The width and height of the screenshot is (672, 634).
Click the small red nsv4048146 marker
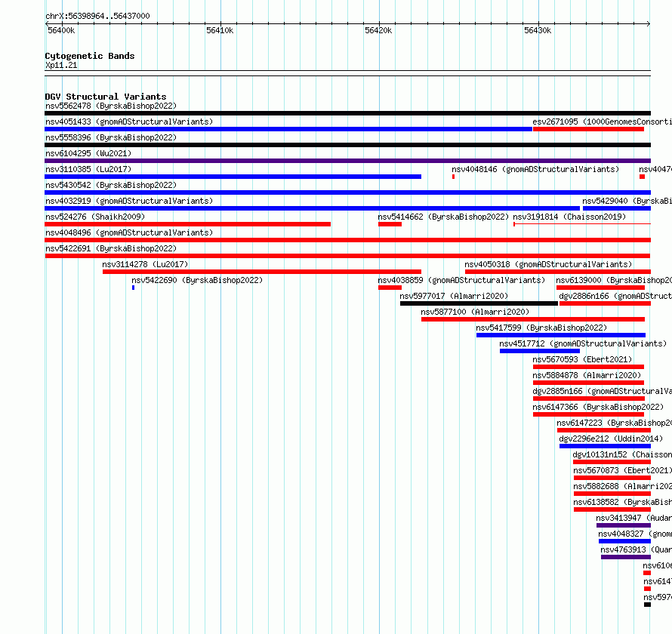(454, 177)
